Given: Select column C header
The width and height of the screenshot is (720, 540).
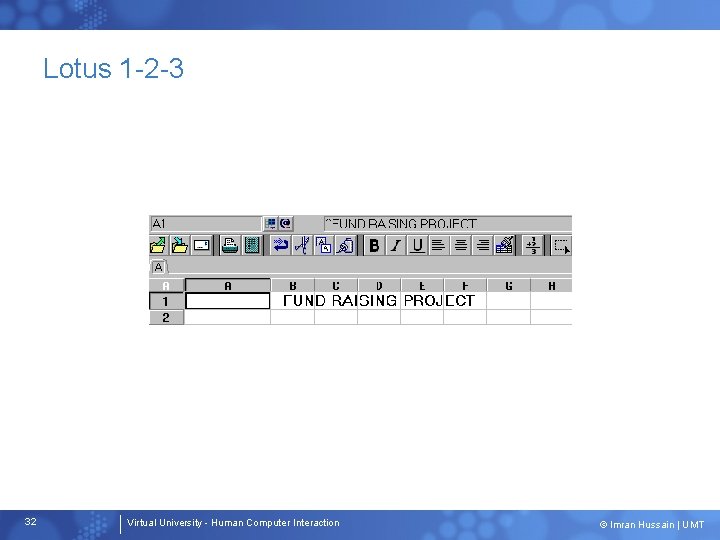Looking at the screenshot, I should [x=336, y=286].
